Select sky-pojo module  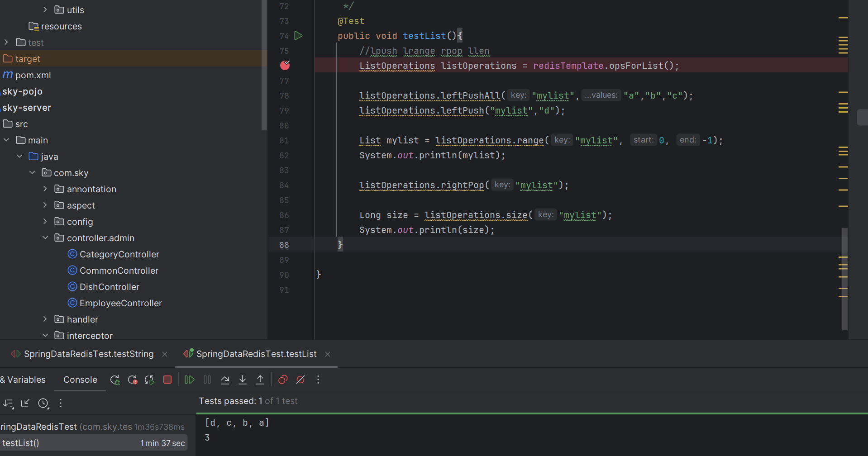coord(22,91)
